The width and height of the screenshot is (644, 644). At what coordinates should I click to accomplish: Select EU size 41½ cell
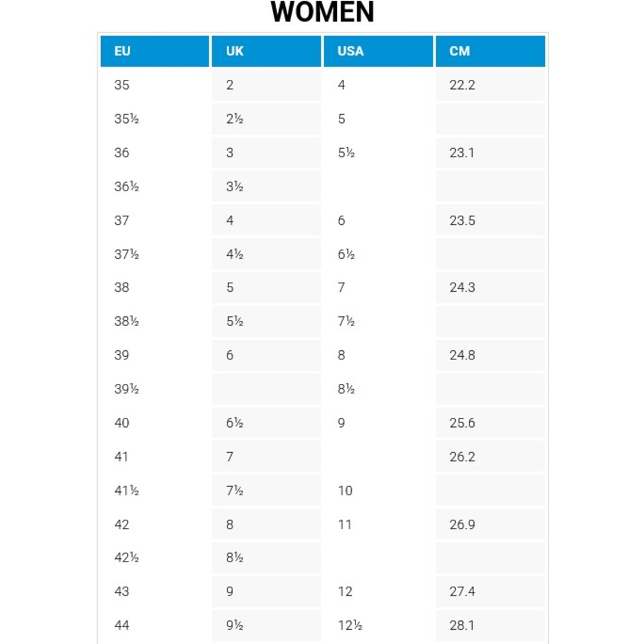[x=155, y=491]
